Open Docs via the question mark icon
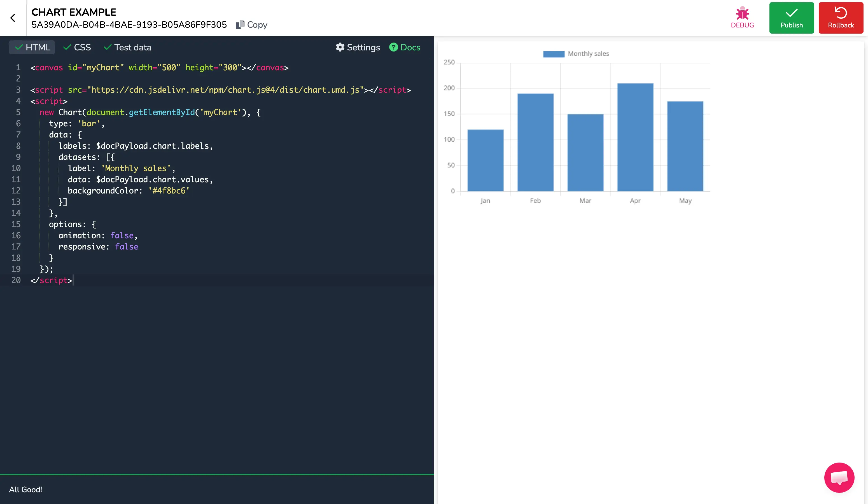The width and height of the screenshot is (868, 504). (394, 47)
